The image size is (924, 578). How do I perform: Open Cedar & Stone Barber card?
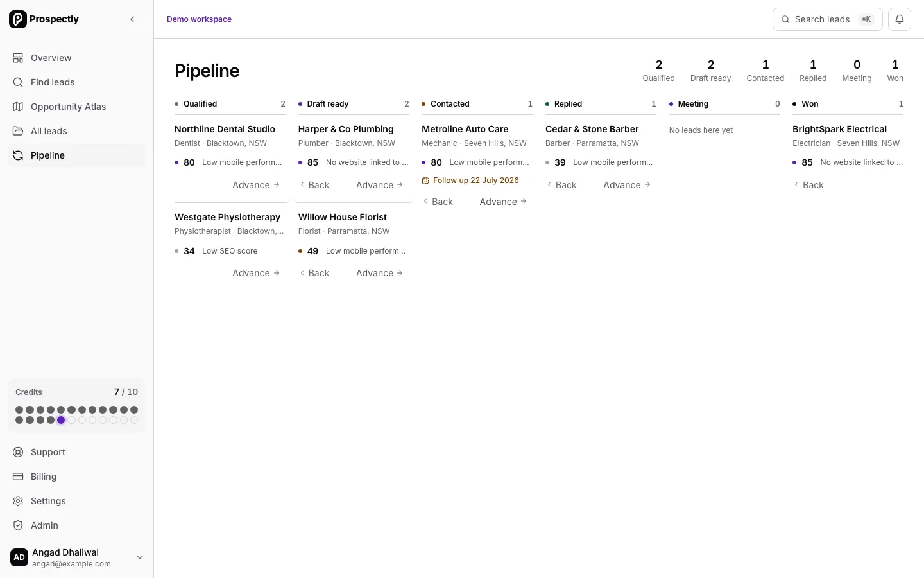(592, 129)
